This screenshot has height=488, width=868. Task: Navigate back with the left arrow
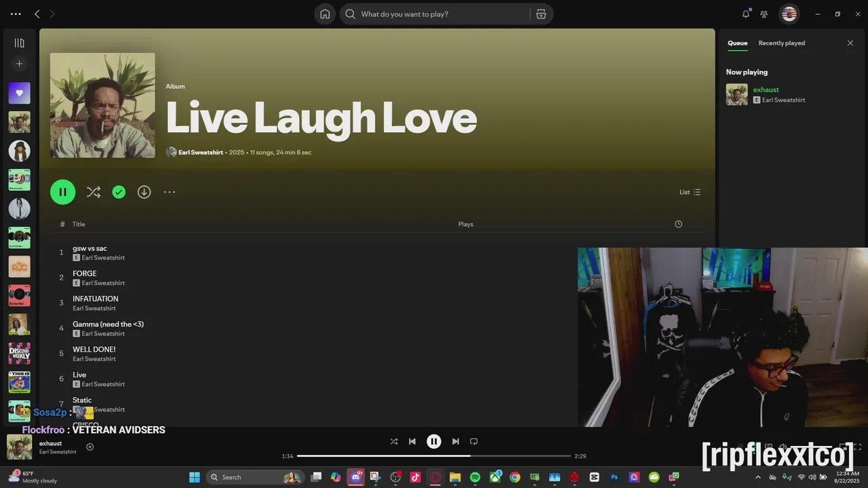(37, 14)
